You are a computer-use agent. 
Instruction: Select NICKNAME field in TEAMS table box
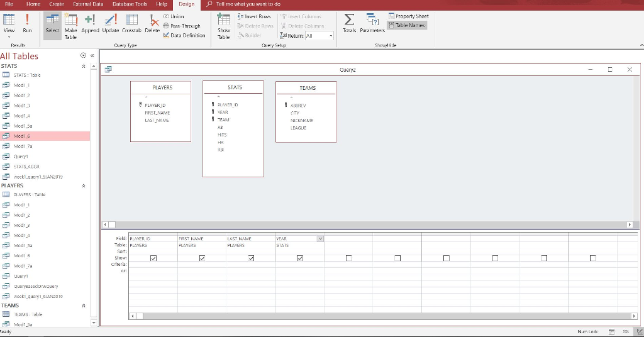(x=301, y=120)
